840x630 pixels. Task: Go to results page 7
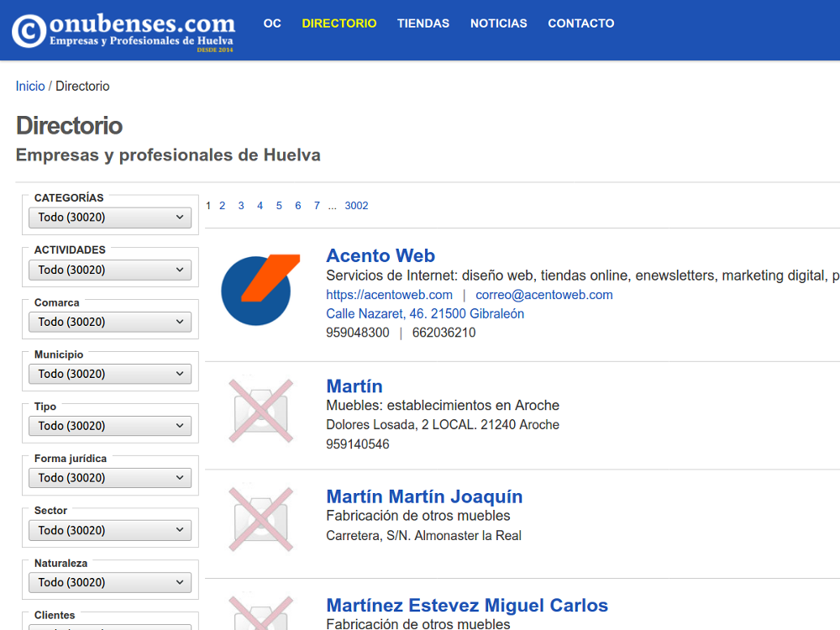click(318, 206)
